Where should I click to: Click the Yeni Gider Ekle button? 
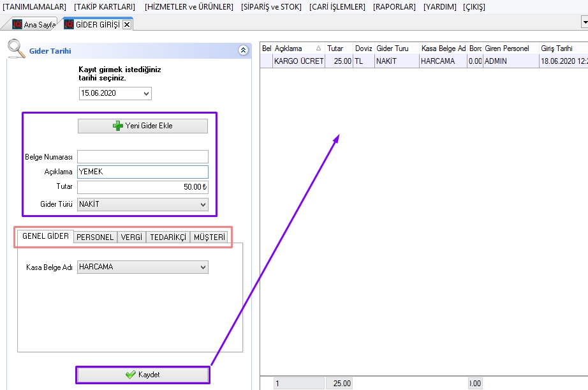click(143, 126)
